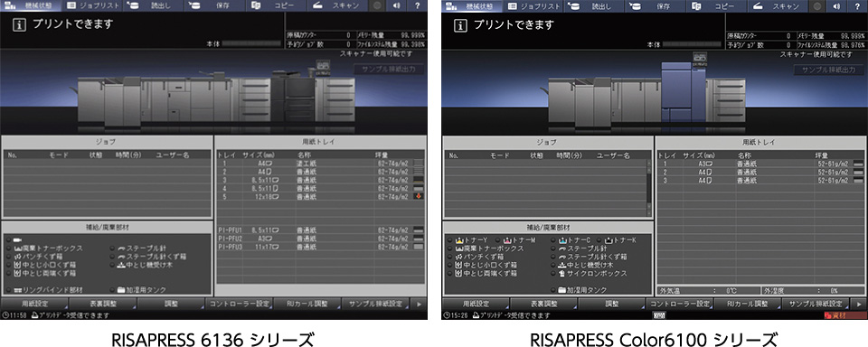Screen dimensions: 868x347
Task: Click the トナーK icon on the Color6100 screen
Action: [x=609, y=240]
